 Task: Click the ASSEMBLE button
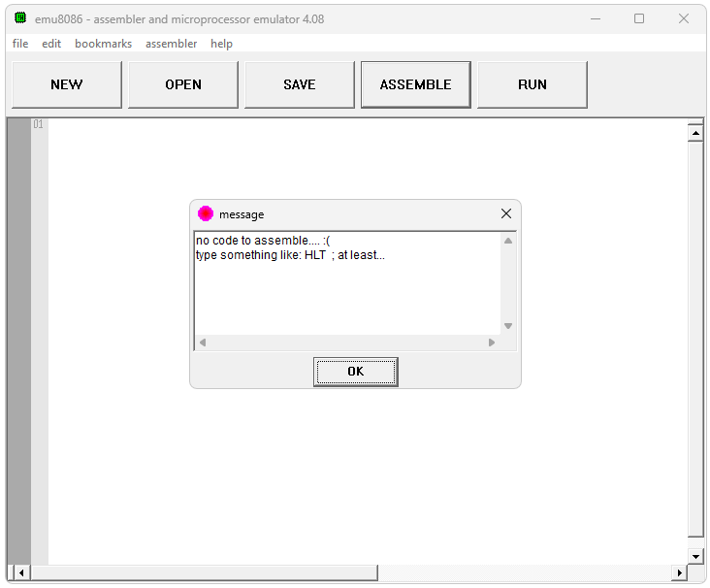[x=416, y=84]
